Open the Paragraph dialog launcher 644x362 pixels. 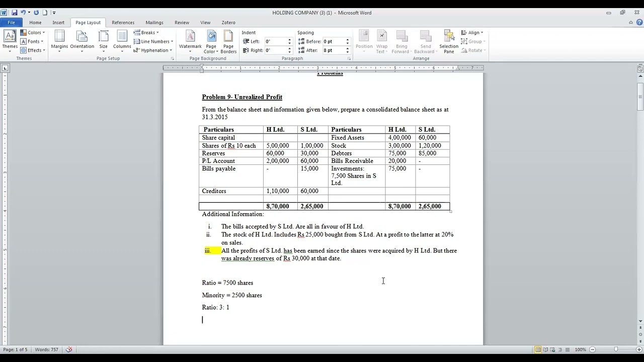[x=349, y=59]
